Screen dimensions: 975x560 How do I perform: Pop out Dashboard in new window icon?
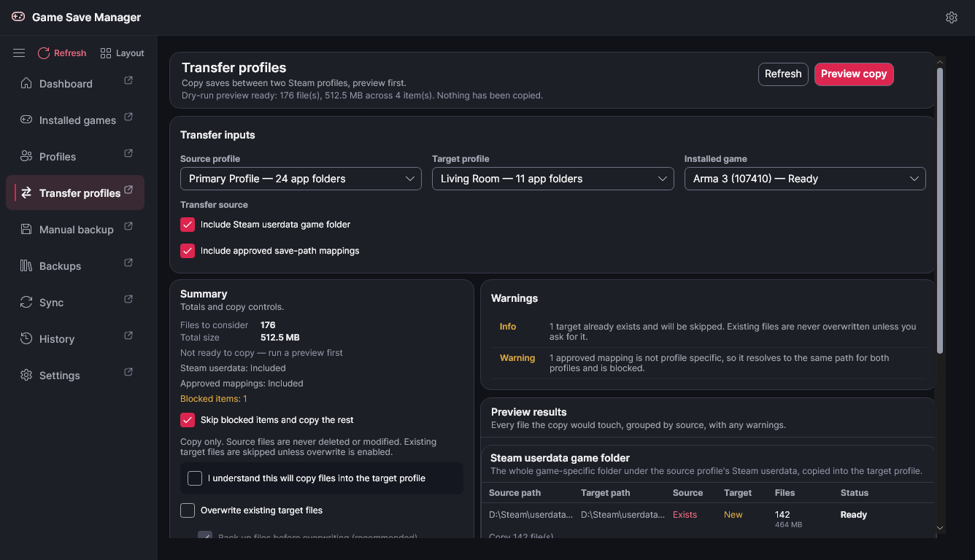coord(128,80)
